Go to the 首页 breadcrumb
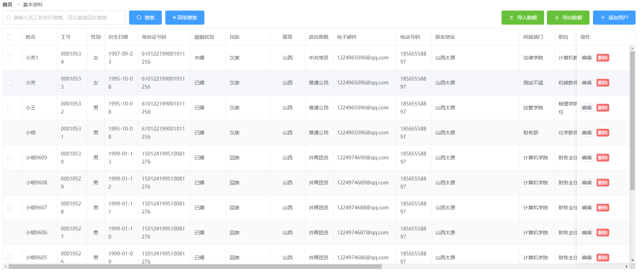The height and width of the screenshot is (272, 644). pyautogui.click(x=7, y=5)
